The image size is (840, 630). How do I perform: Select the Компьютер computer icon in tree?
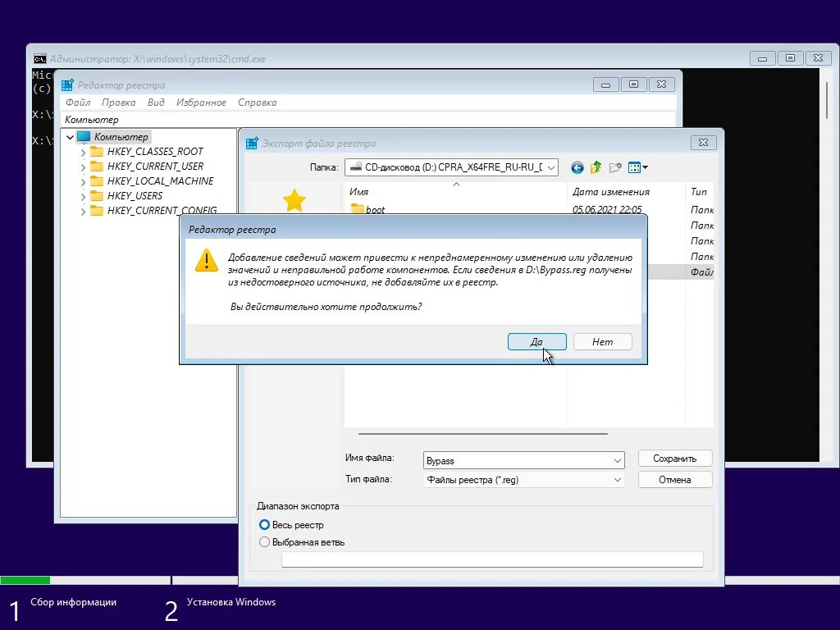84,137
